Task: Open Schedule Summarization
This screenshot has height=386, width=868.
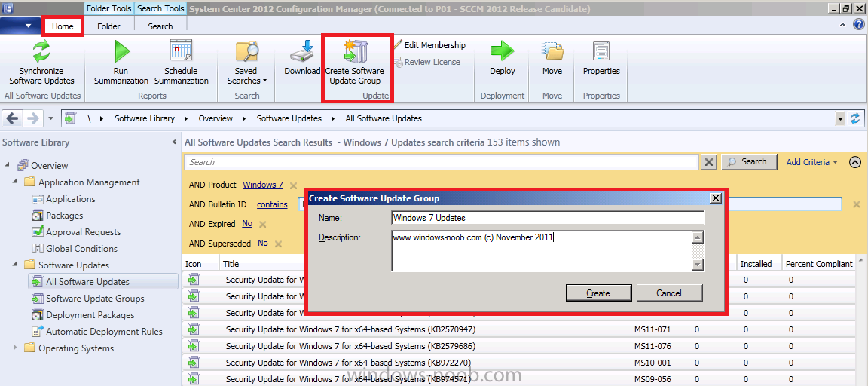Action: pyautogui.click(x=181, y=62)
